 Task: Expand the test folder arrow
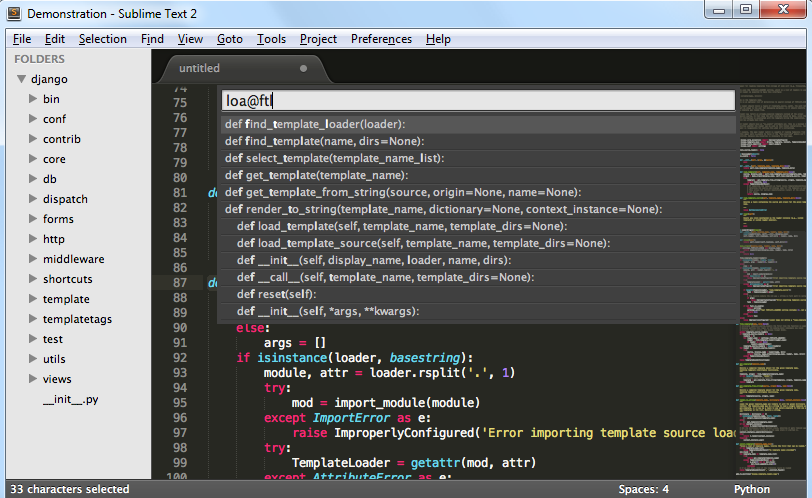tap(33, 339)
